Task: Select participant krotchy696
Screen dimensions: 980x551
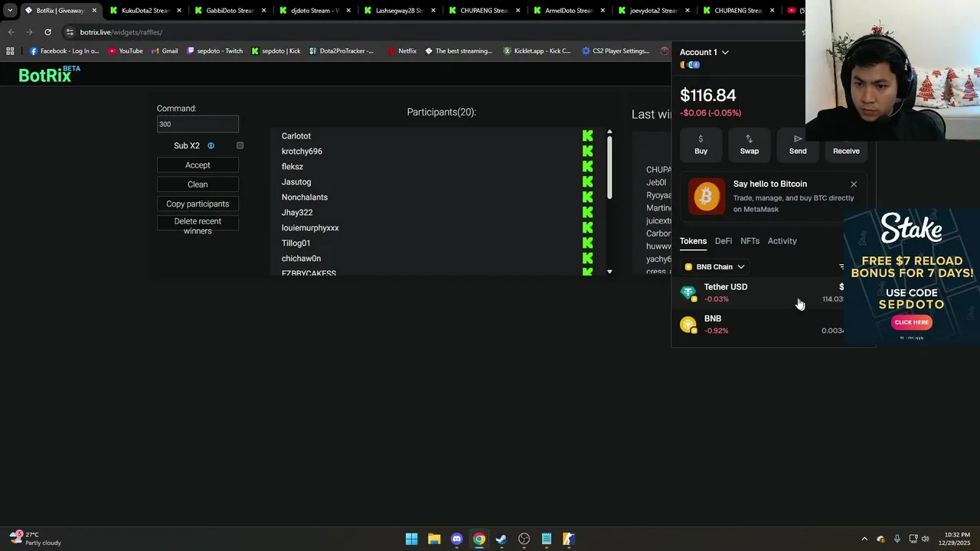Action: pyautogui.click(x=302, y=152)
